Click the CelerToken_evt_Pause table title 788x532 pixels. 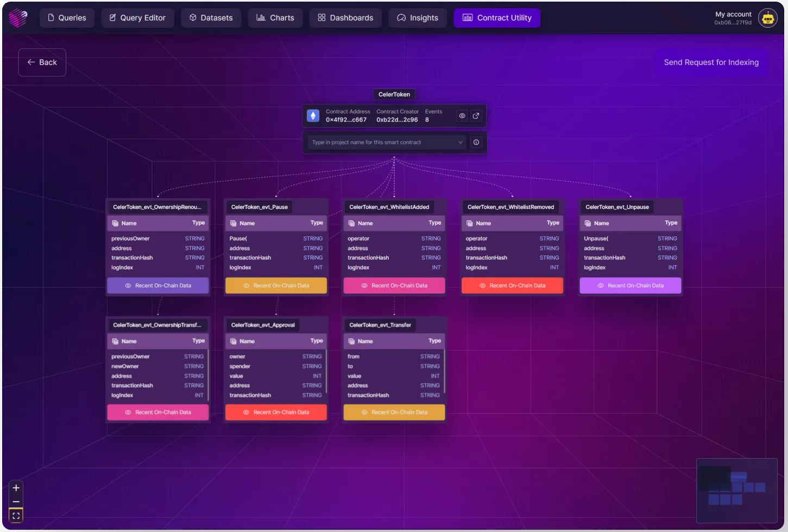point(260,207)
